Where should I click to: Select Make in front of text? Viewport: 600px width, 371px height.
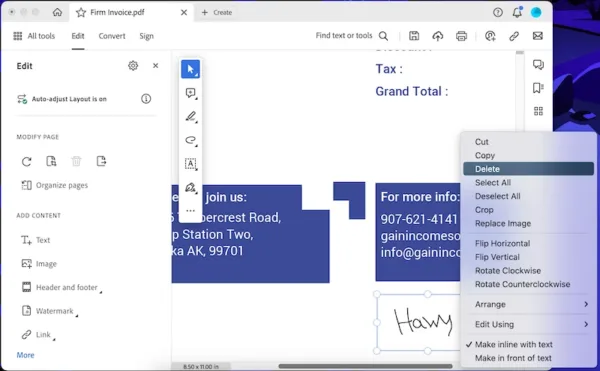tap(528, 358)
